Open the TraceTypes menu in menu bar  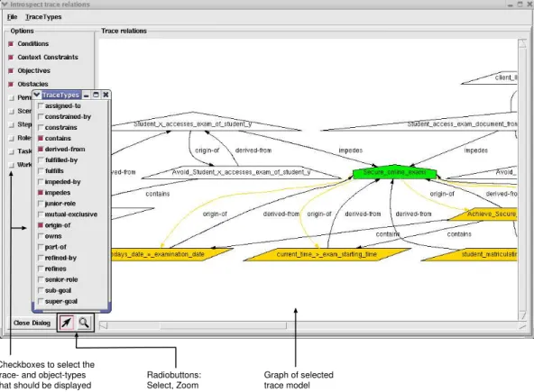tap(43, 17)
